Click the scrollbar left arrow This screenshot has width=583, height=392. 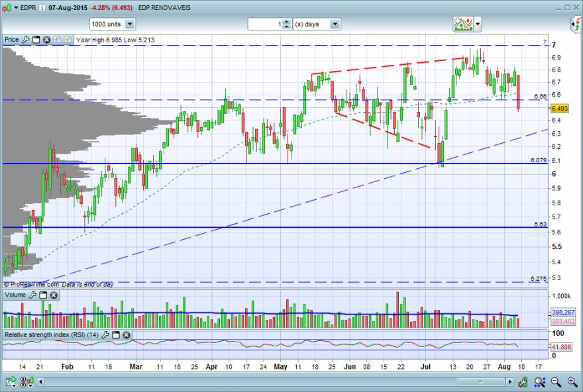(x=40, y=382)
